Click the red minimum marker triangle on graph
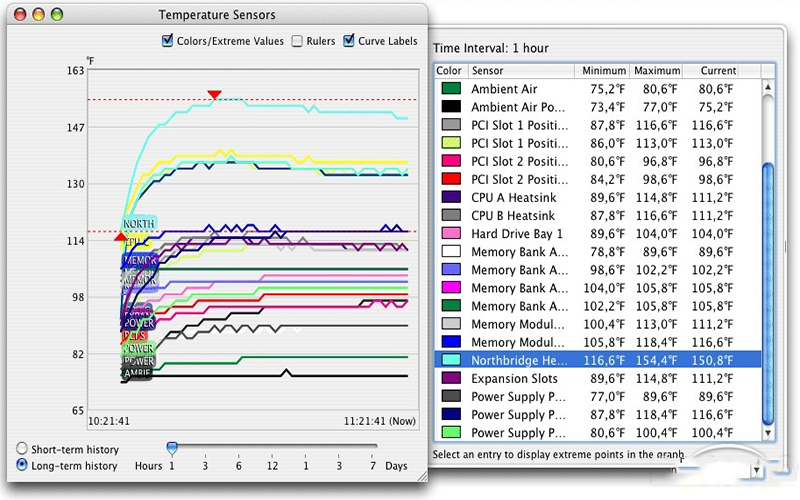Screen dimensions: 800x500 pos(120,237)
